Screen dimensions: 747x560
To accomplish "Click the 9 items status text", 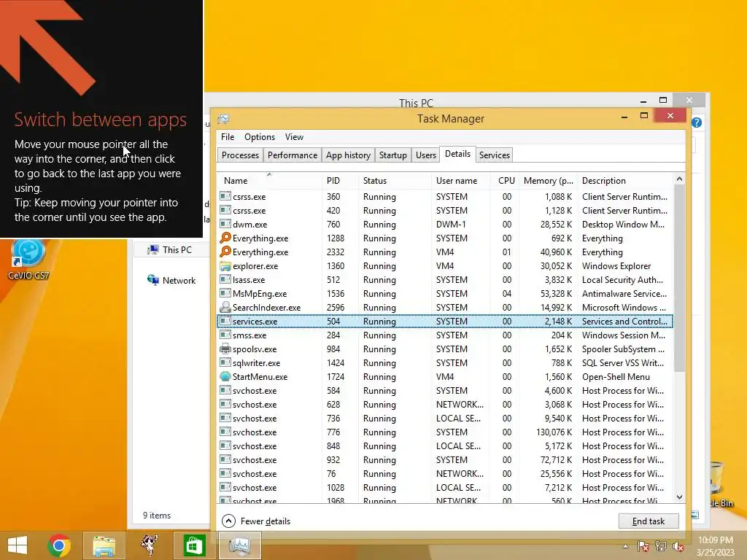I will 157,516.
